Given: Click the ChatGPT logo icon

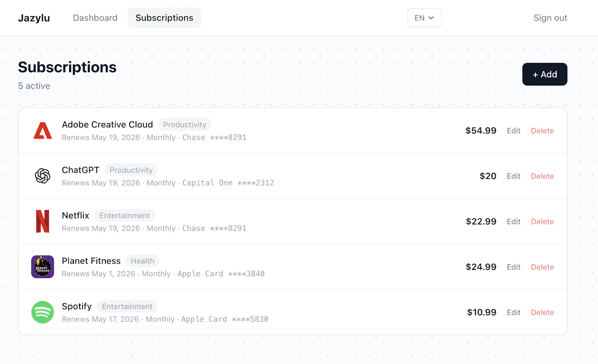Looking at the screenshot, I should pyautogui.click(x=43, y=176).
